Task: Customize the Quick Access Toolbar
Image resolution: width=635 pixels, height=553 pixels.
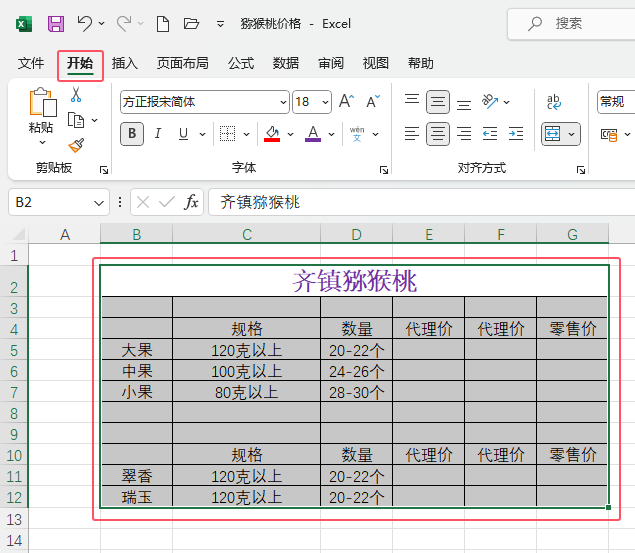Action: click(220, 24)
